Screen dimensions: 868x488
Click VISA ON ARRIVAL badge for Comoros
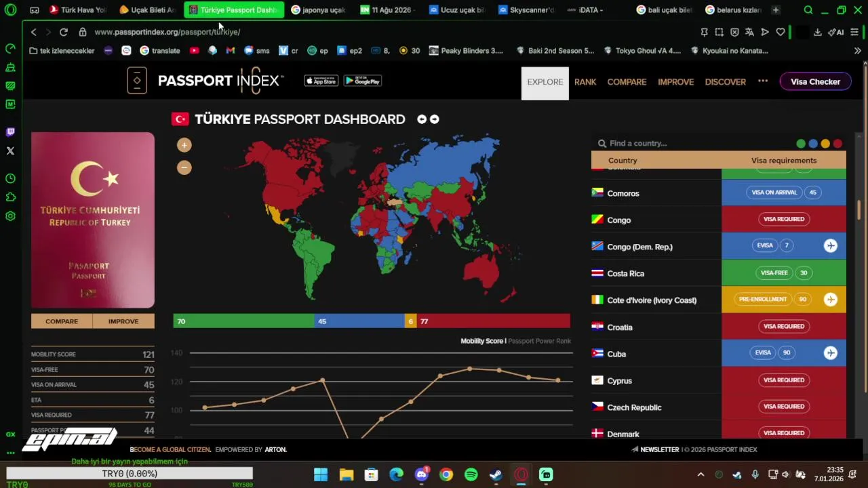[x=774, y=192]
